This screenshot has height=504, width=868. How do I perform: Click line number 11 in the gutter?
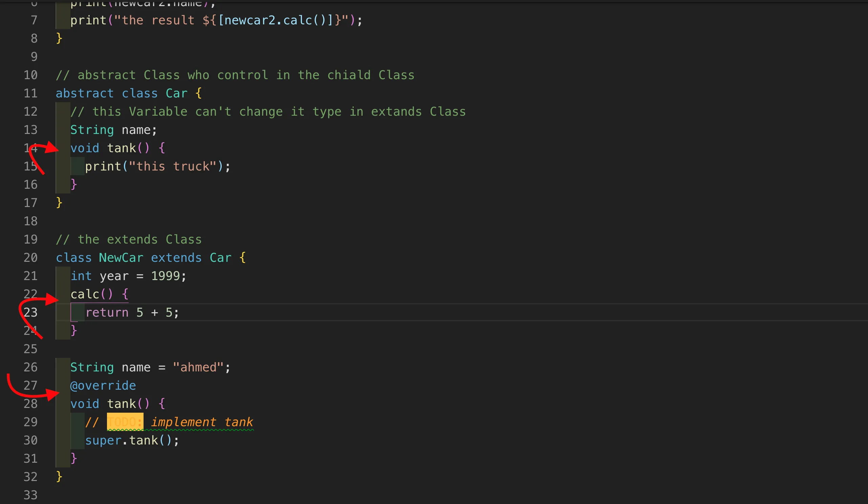[x=30, y=93]
